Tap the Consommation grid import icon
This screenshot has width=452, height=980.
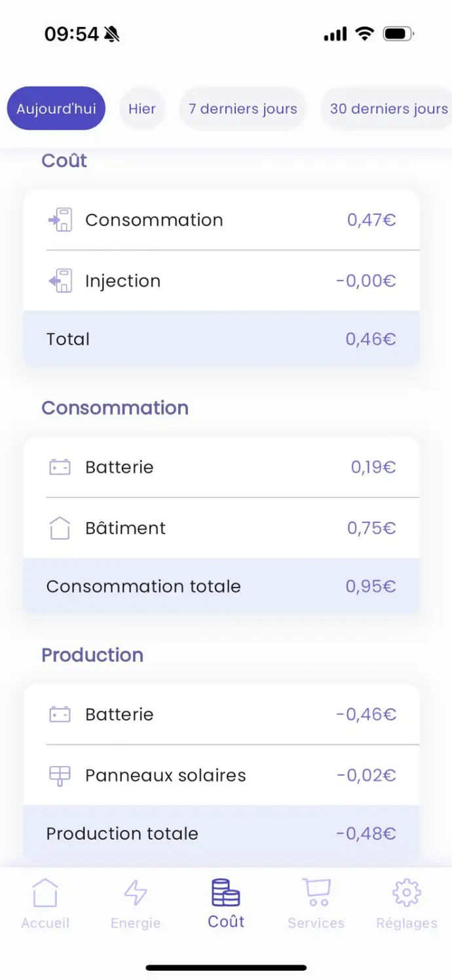60,220
